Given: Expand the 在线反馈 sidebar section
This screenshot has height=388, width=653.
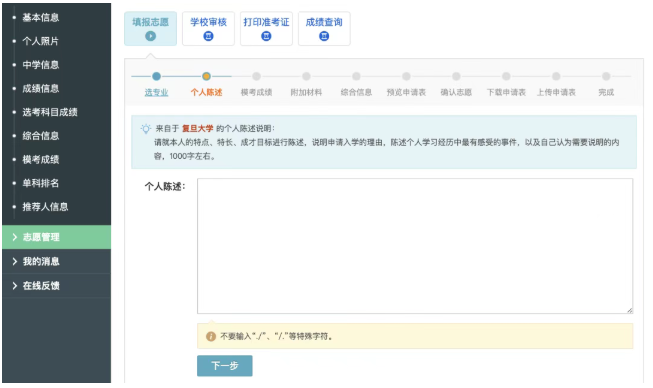Looking at the screenshot, I should [x=57, y=286].
